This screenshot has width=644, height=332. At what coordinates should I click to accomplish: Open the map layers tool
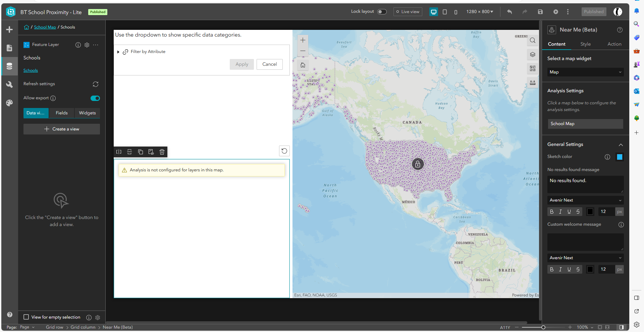point(533,55)
